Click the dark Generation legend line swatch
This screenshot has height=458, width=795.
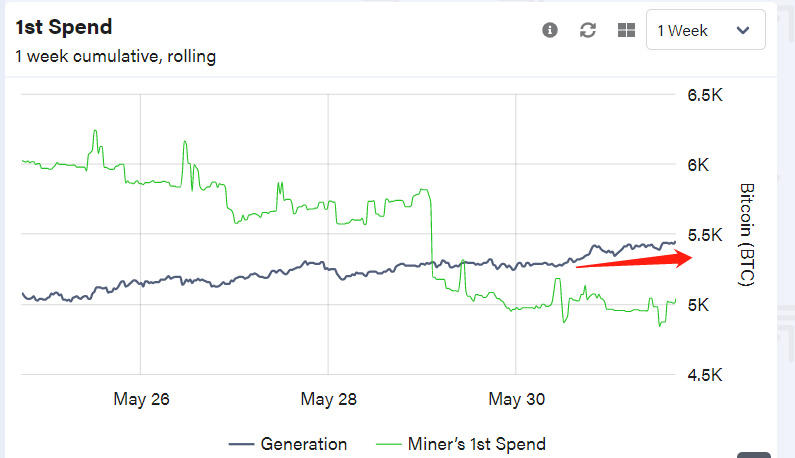240,444
